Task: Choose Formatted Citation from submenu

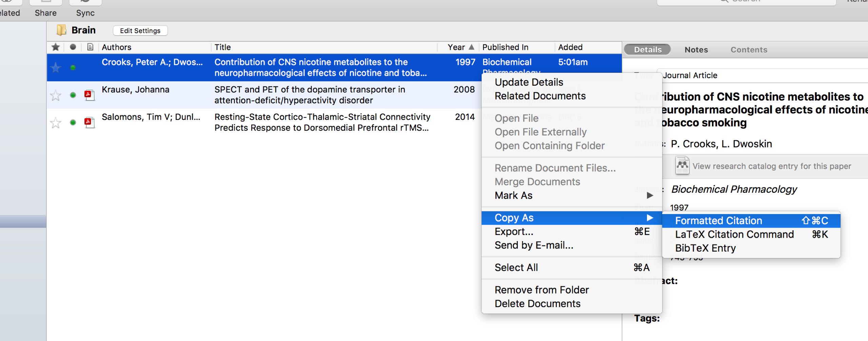Action: point(718,221)
